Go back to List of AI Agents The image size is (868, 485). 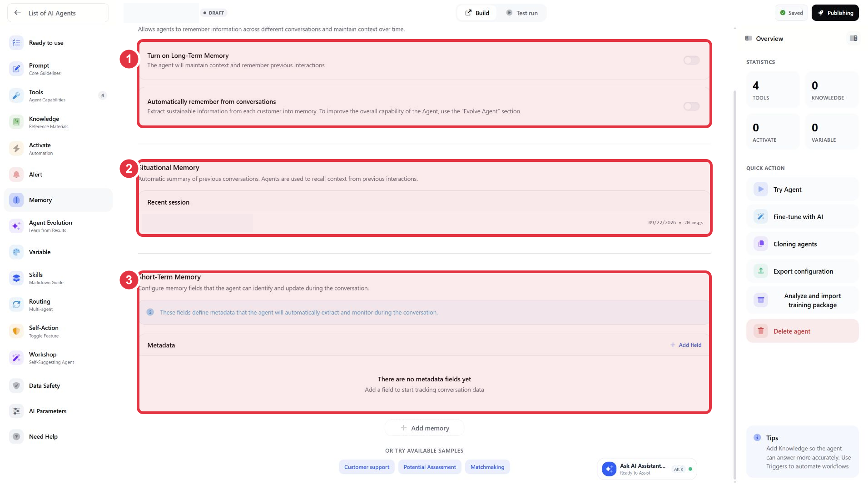[x=58, y=13]
